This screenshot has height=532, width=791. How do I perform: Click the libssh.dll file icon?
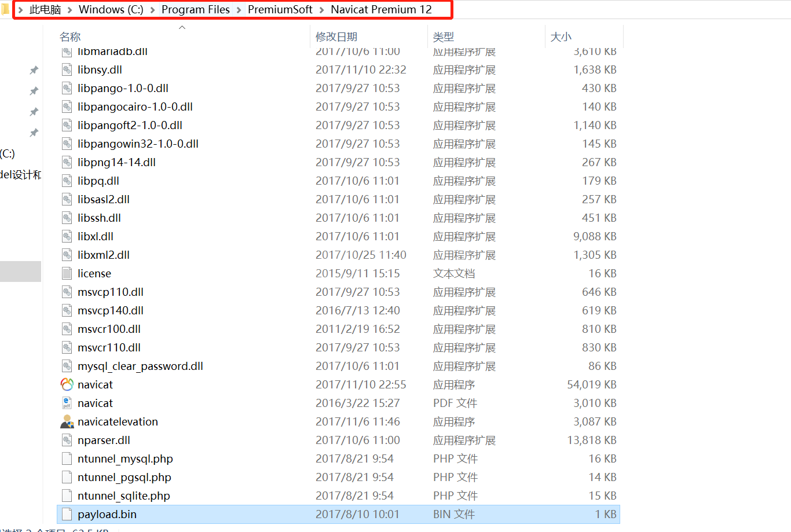(67, 218)
